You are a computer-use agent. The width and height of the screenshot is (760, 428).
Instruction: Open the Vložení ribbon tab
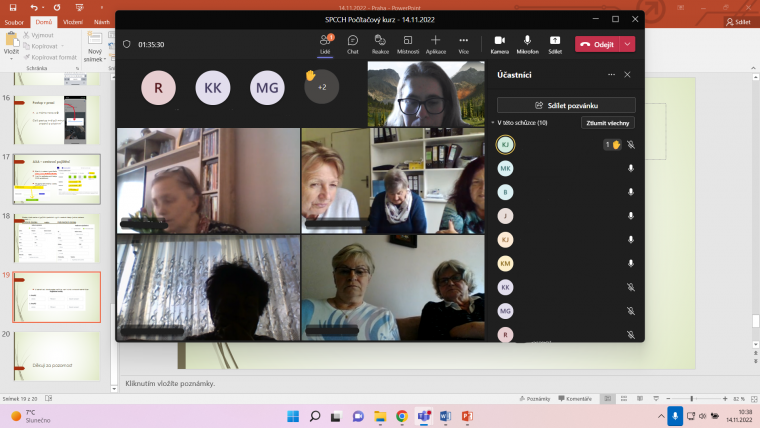coord(73,22)
